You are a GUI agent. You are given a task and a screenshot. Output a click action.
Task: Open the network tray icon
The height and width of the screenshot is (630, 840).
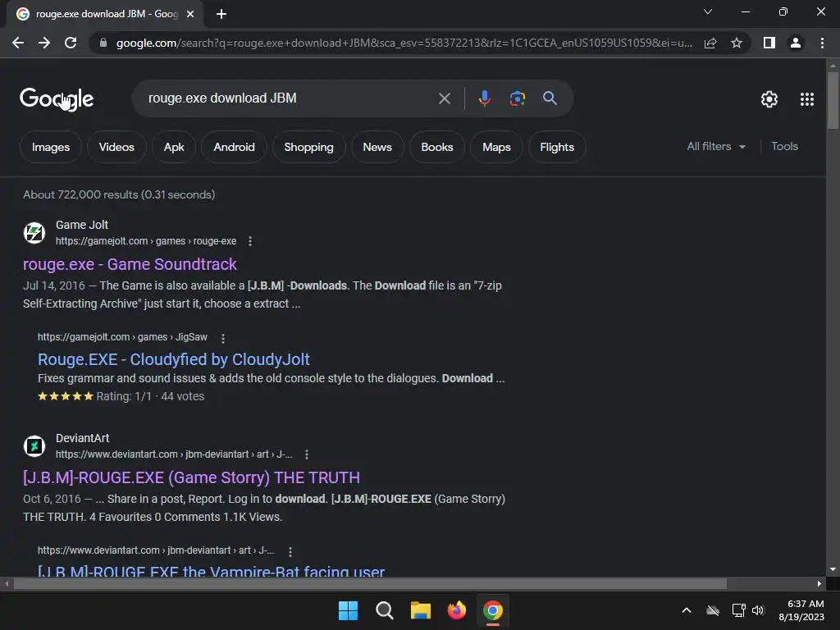pyautogui.click(x=738, y=610)
